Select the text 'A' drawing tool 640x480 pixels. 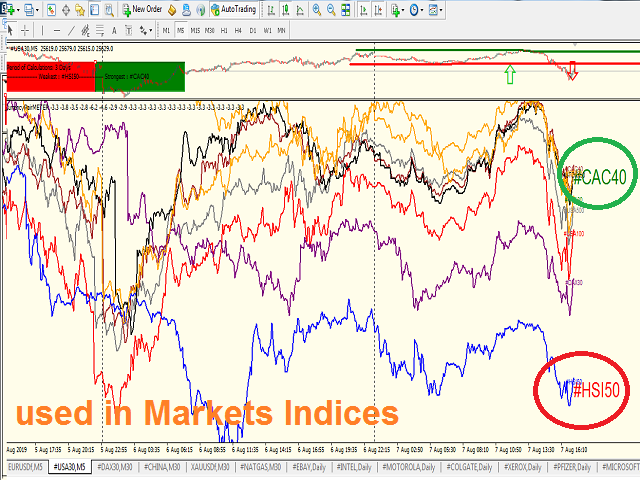click(114, 30)
